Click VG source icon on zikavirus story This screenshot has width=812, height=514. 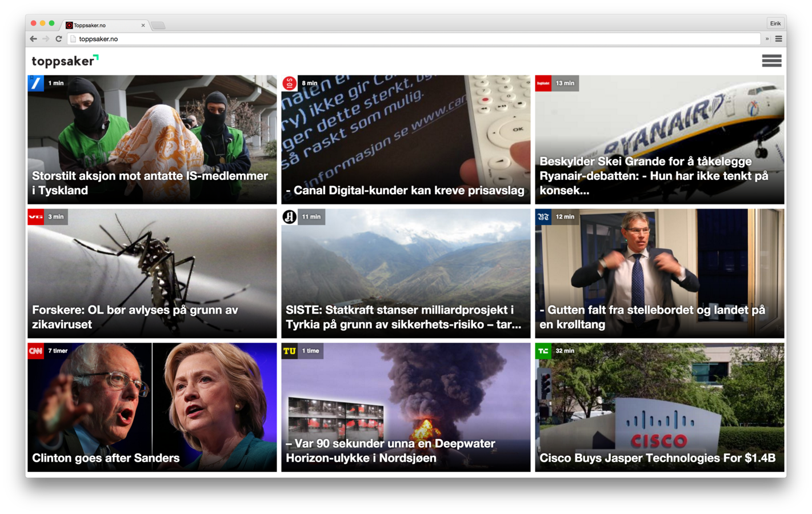point(35,217)
